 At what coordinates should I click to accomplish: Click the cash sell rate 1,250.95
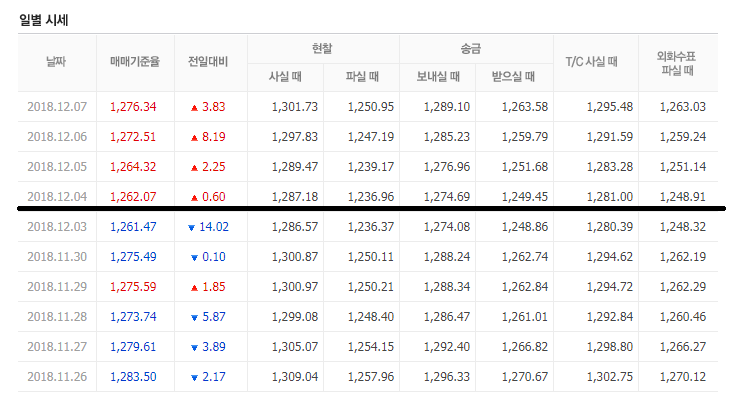point(371,107)
